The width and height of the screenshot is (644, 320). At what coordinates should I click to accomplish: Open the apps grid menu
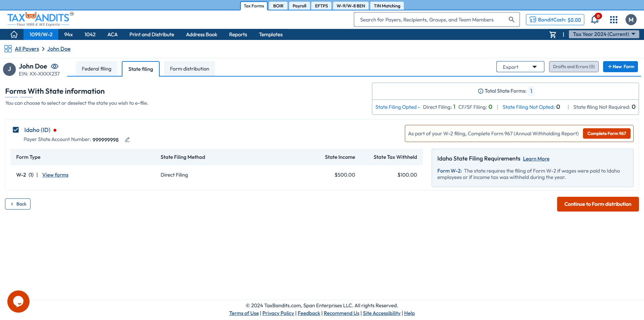pyautogui.click(x=613, y=20)
